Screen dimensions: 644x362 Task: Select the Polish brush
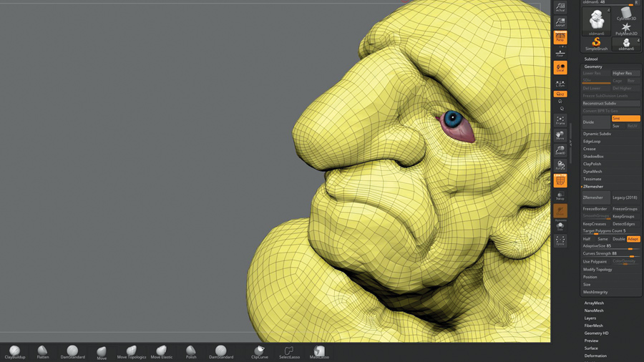click(191, 352)
